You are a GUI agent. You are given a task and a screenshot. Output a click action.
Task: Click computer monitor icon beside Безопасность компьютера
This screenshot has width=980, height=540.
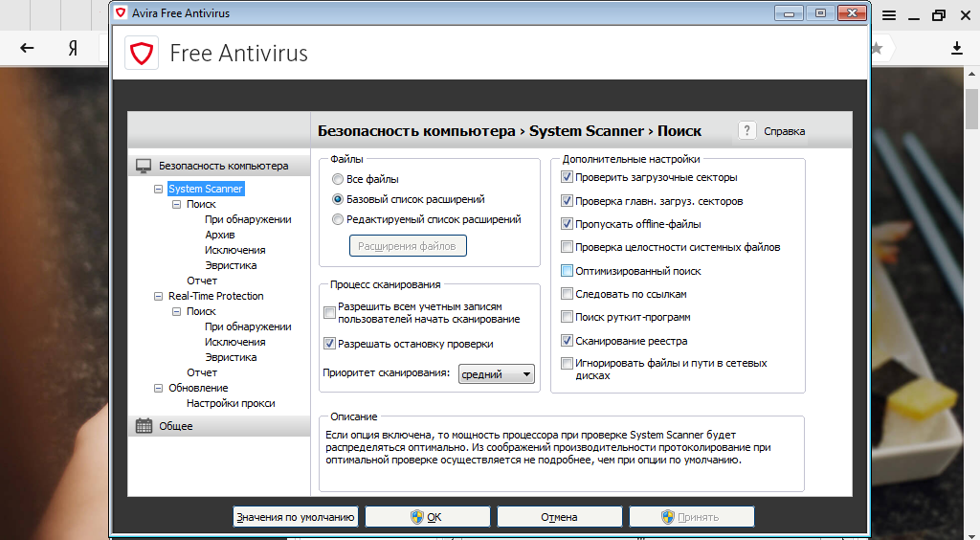click(144, 166)
